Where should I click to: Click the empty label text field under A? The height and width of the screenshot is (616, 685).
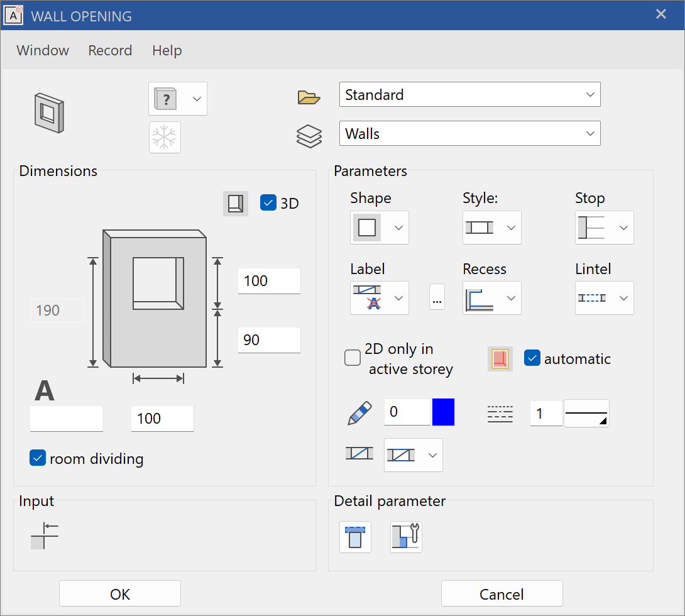[x=67, y=419]
